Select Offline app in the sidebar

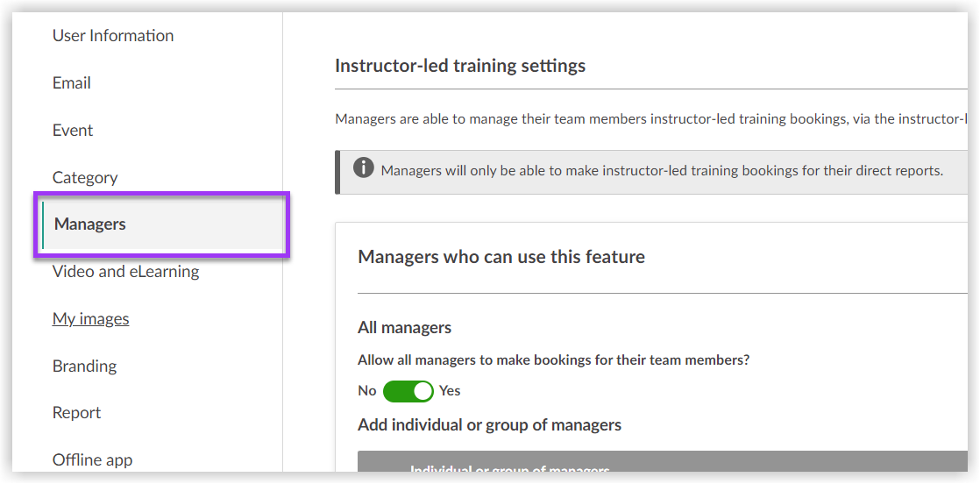[92, 460]
